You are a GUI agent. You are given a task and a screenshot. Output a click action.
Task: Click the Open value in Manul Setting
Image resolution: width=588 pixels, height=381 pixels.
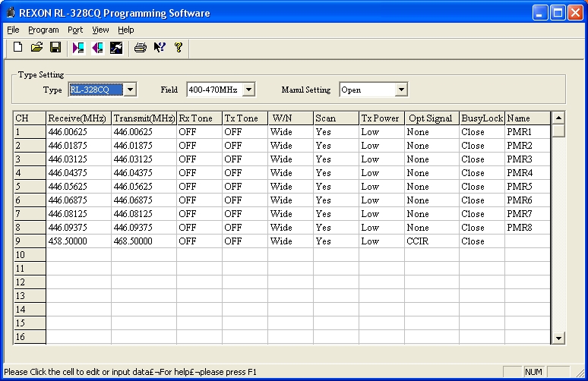[351, 90]
